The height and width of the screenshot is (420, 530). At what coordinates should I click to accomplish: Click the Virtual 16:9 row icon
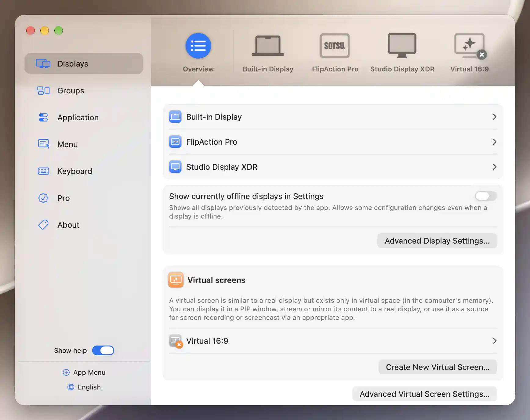coord(176,341)
